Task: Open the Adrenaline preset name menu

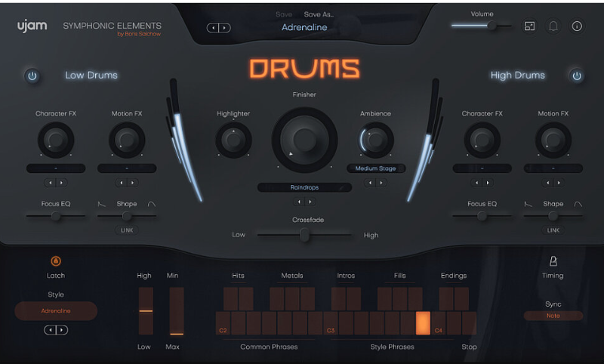Action: (x=304, y=27)
